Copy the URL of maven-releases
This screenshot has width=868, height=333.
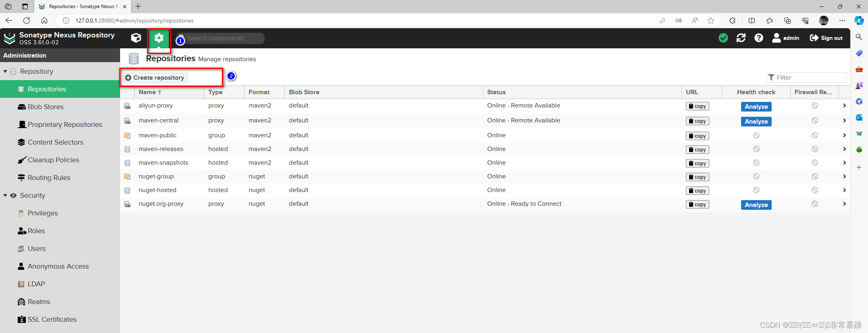coord(697,150)
